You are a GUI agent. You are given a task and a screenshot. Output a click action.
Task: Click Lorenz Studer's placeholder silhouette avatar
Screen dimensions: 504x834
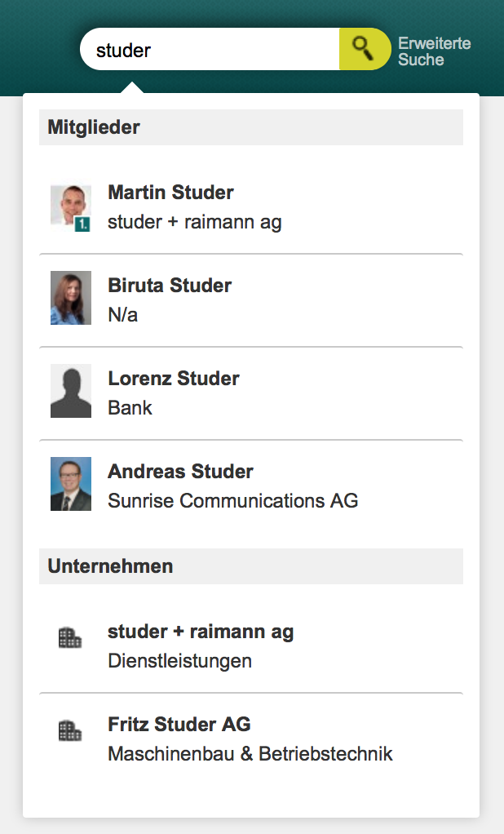tap(71, 391)
